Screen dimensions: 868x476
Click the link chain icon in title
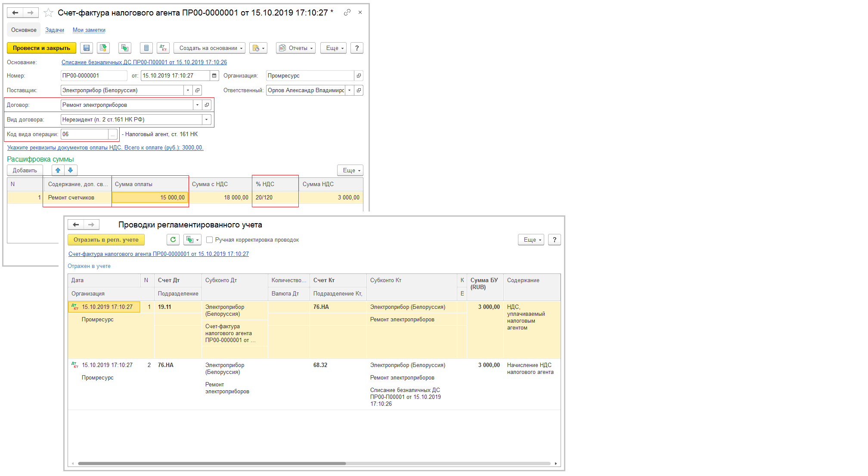[x=347, y=12]
